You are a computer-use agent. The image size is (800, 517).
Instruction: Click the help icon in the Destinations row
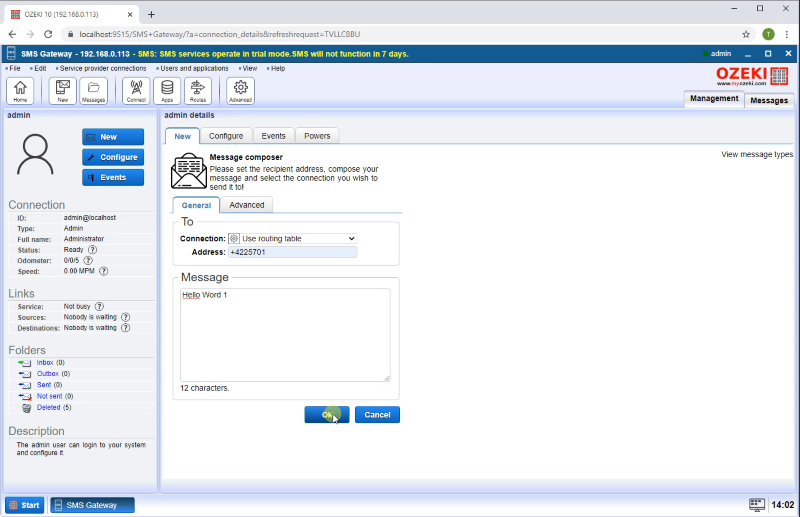point(126,328)
